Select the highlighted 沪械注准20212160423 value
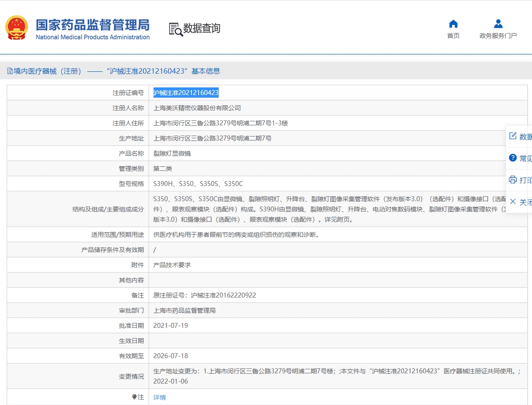This screenshot has height=405, width=532. (x=186, y=93)
